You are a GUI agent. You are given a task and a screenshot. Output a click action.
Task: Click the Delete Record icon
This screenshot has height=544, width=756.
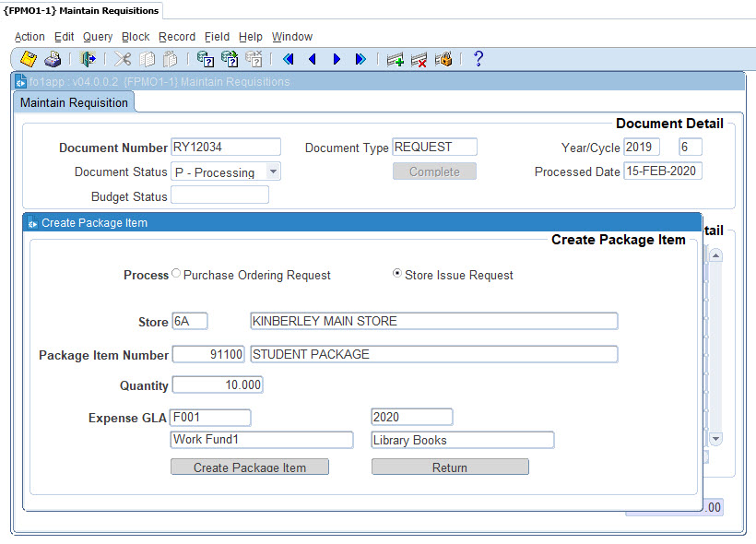419,59
